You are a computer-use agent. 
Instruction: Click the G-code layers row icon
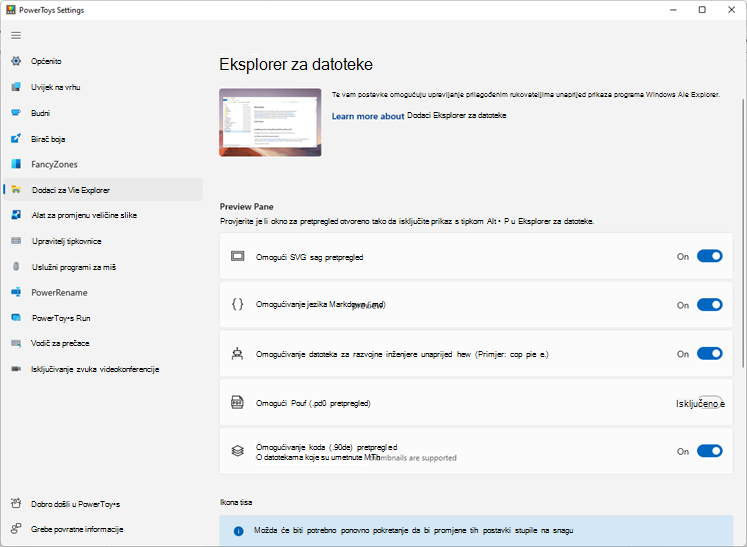tap(237, 451)
